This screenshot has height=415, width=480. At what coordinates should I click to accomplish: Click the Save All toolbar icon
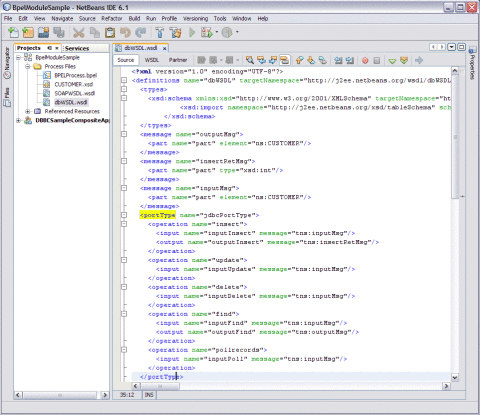click(x=59, y=32)
